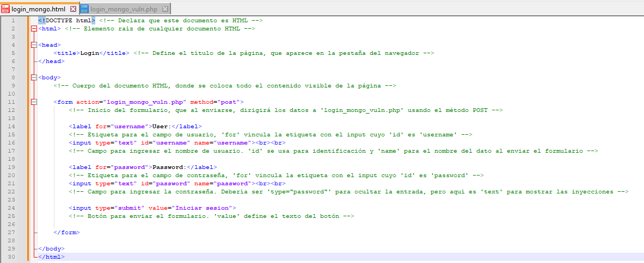
Task: Click line number 22 in the margin
Action: point(12,192)
